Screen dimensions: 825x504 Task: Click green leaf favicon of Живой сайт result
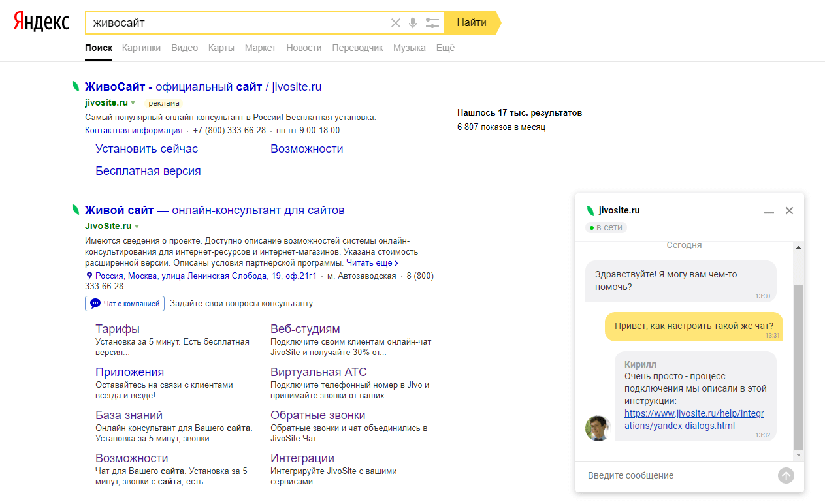click(76, 210)
